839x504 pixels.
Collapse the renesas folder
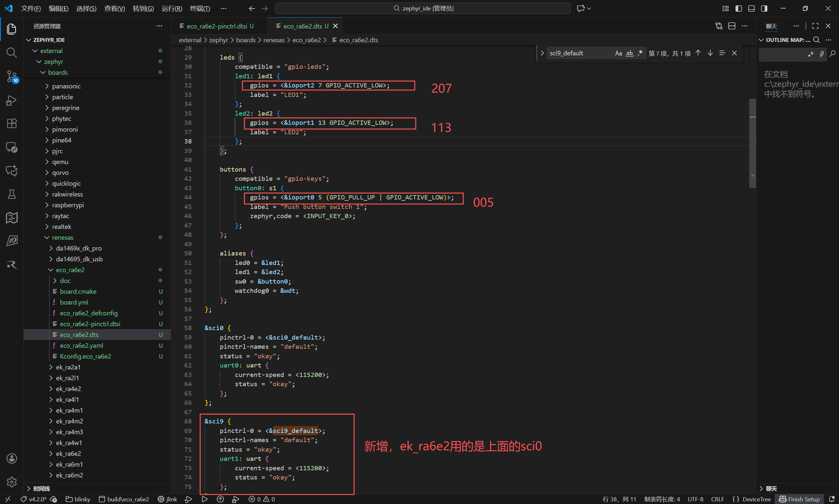[63, 237]
